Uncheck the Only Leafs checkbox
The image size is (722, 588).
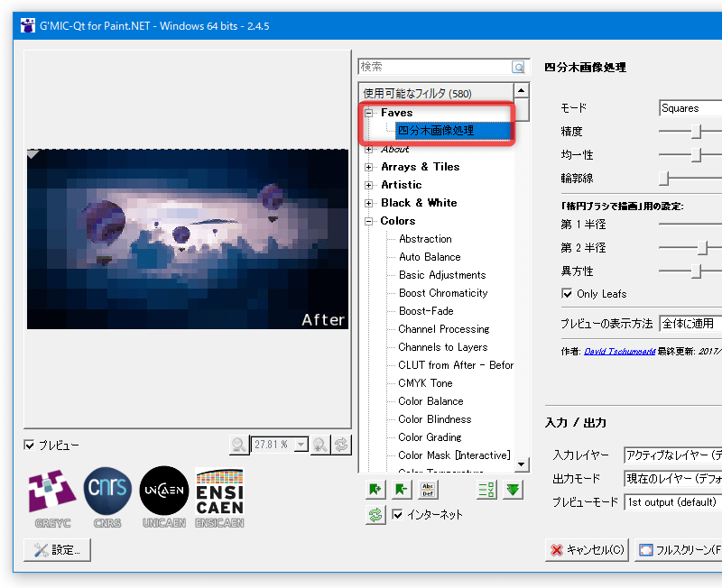click(x=567, y=293)
